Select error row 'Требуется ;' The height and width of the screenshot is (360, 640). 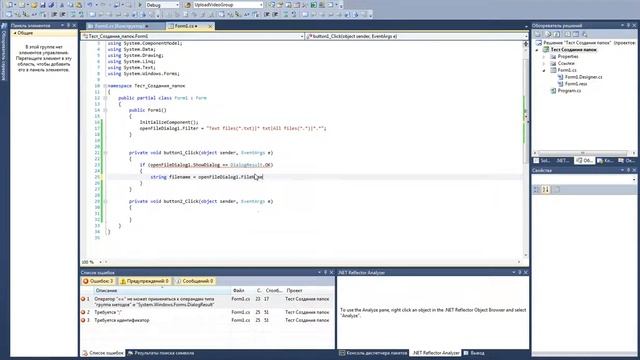click(x=207, y=312)
